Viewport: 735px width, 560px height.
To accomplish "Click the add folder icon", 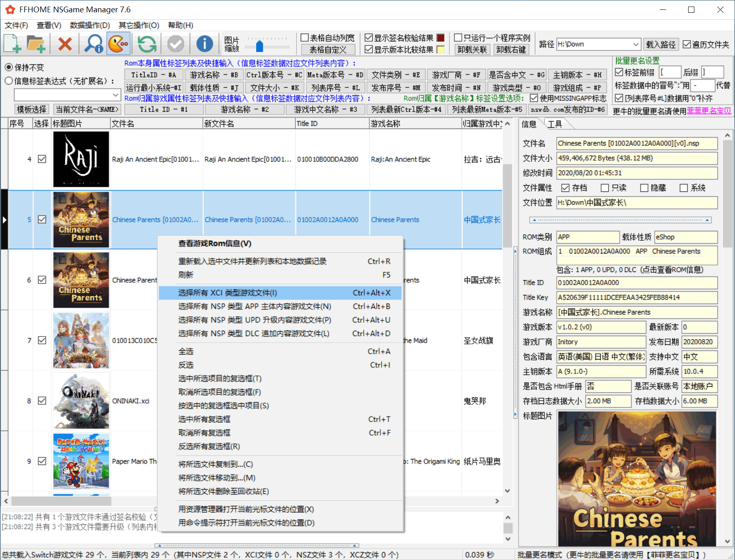I will point(36,44).
